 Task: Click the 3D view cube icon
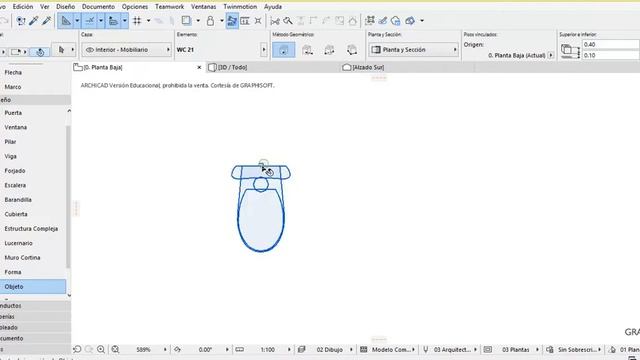click(410, 21)
